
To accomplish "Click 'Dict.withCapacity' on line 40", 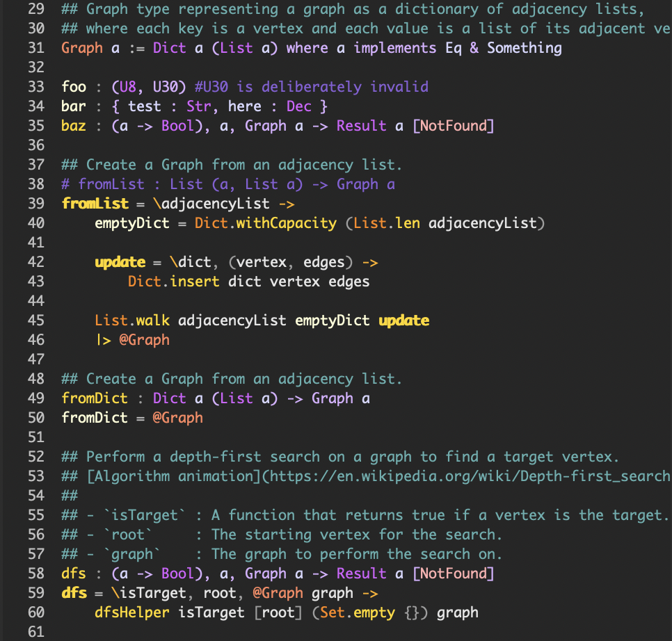I will (x=266, y=223).
